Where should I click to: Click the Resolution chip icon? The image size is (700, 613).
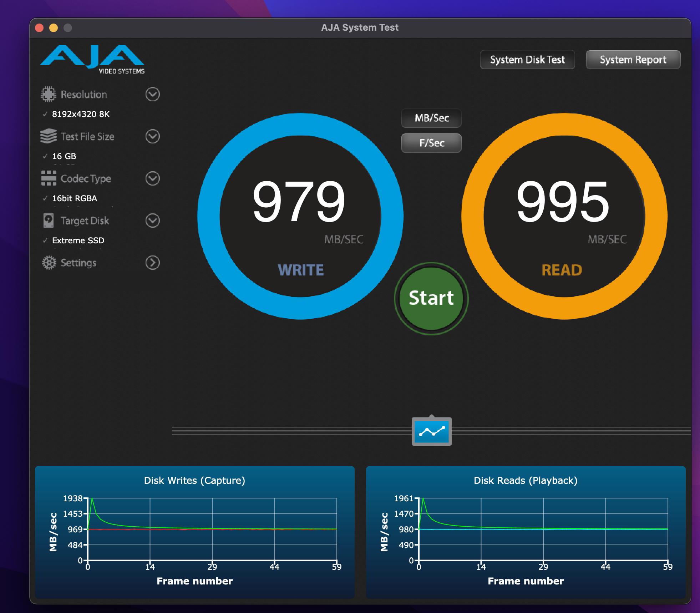[49, 94]
